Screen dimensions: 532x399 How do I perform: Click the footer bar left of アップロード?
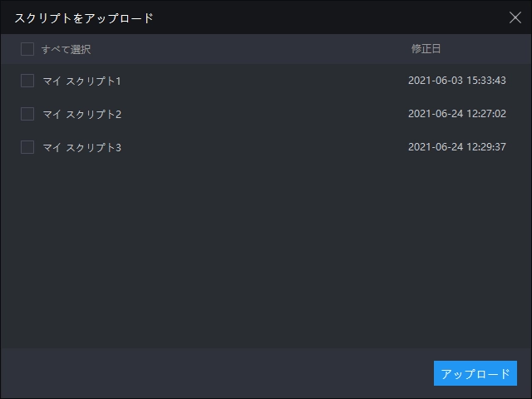click(x=216, y=373)
